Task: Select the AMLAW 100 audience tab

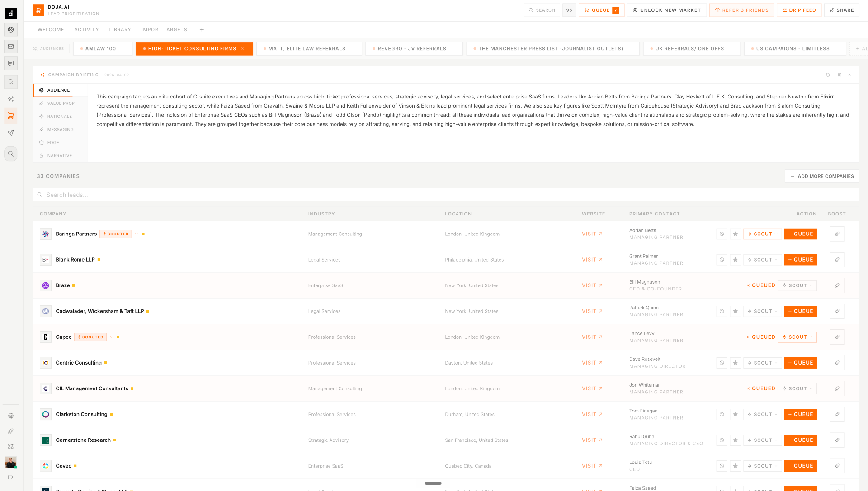Action: click(103, 49)
